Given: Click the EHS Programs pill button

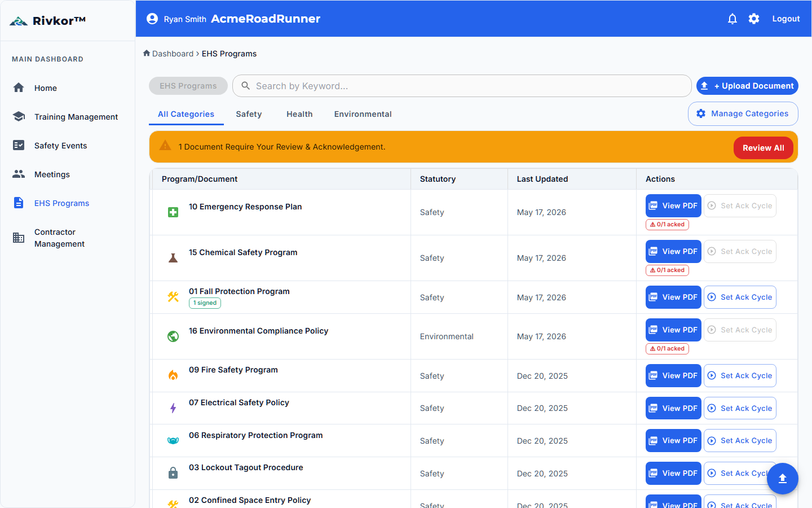Looking at the screenshot, I should tap(188, 86).
